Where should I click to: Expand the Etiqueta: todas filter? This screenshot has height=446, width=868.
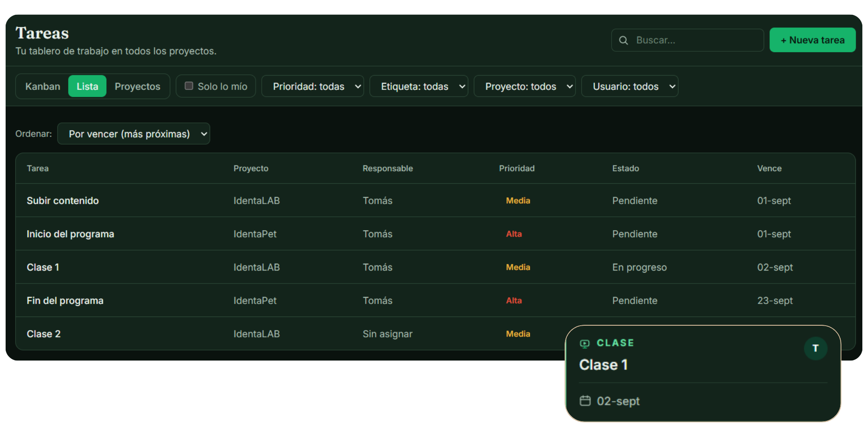418,86
